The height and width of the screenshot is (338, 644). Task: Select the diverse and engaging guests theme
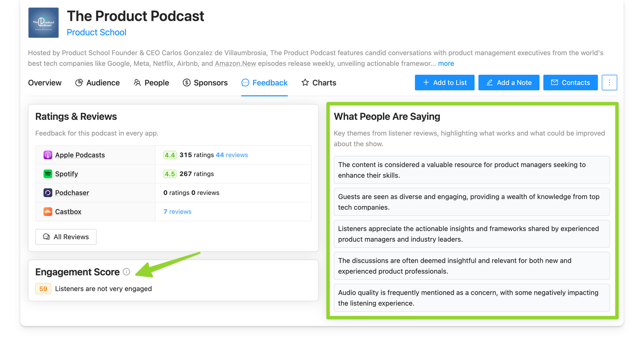tap(472, 202)
